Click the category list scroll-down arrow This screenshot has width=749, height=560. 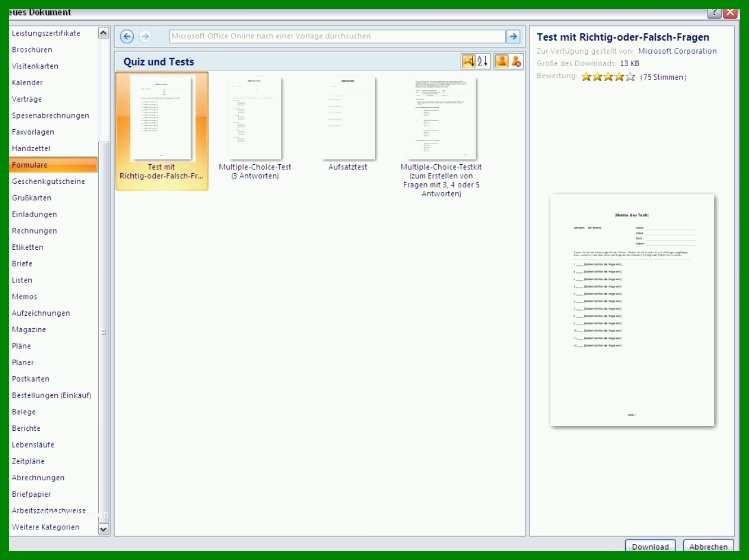click(x=103, y=529)
